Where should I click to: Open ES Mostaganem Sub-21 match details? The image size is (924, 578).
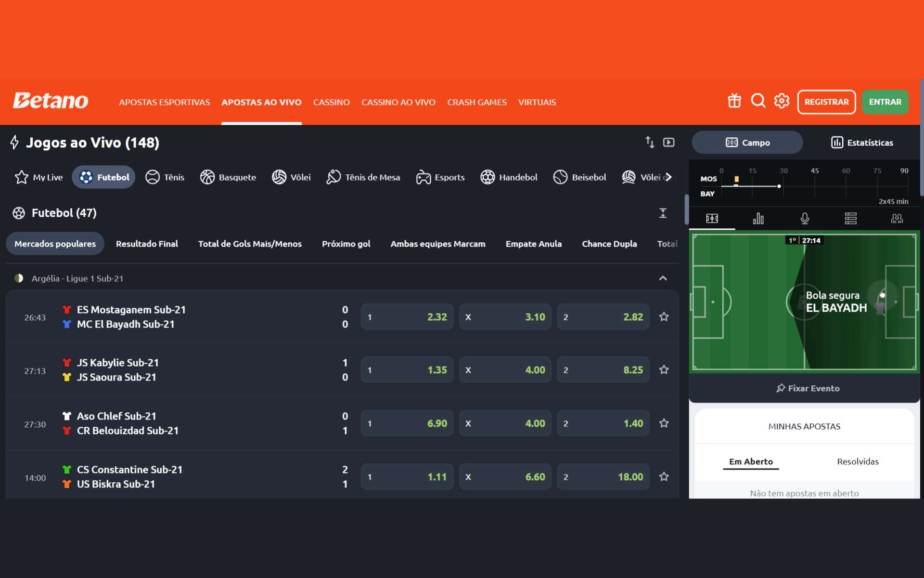click(x=131, y=310)
